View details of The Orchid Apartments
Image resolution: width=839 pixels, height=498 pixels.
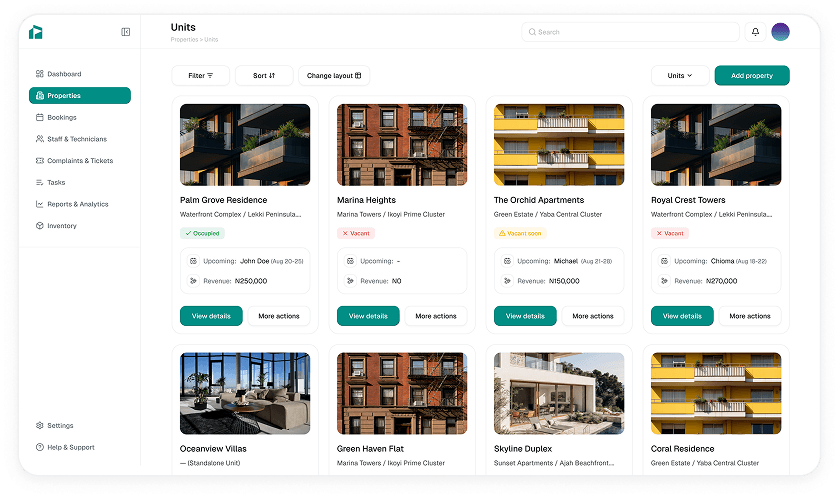pyautogui.click(x=525, y=316)
